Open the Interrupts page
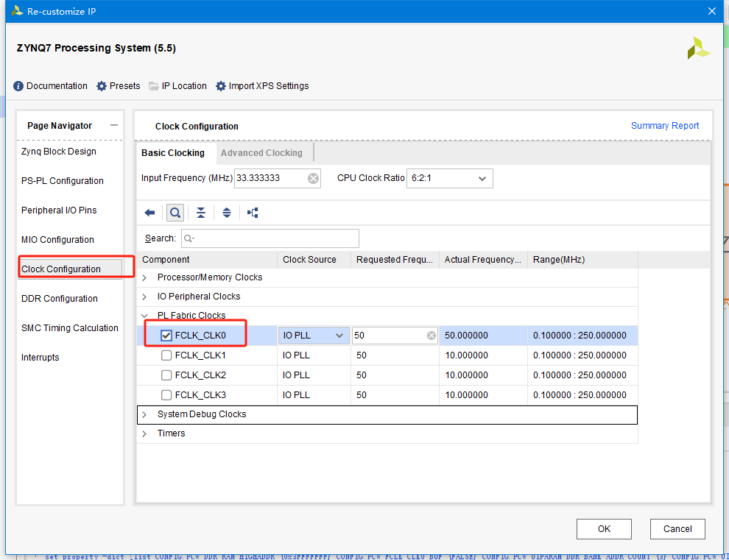 coord(40,358)
